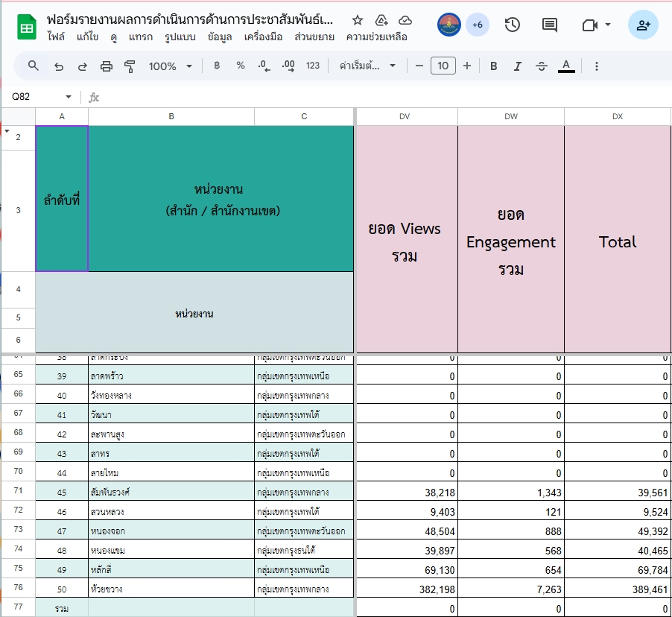Viewport: 672px width, 617px height.
Task: Click the undo arrow
Action: [59, 66]
